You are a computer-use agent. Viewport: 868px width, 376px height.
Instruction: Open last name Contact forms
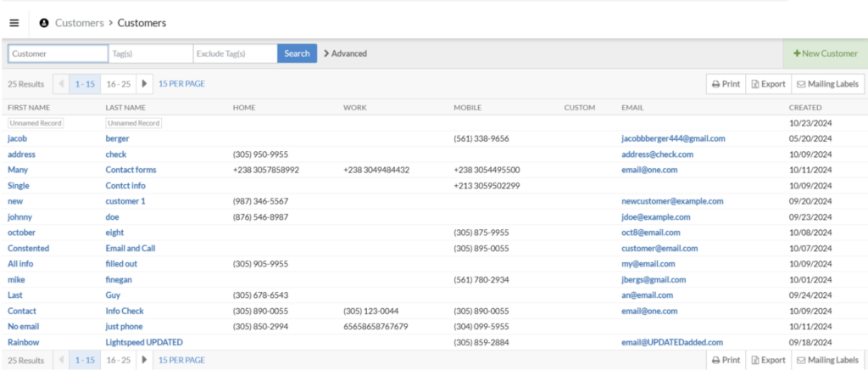[x=131, y=170]
